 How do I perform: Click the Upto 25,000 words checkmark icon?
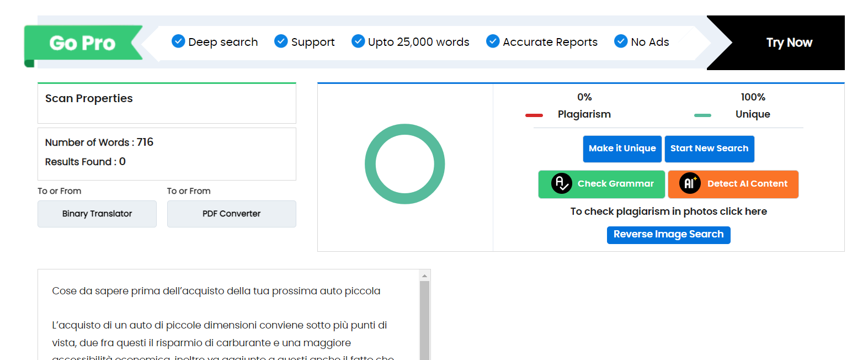point(358,41)
